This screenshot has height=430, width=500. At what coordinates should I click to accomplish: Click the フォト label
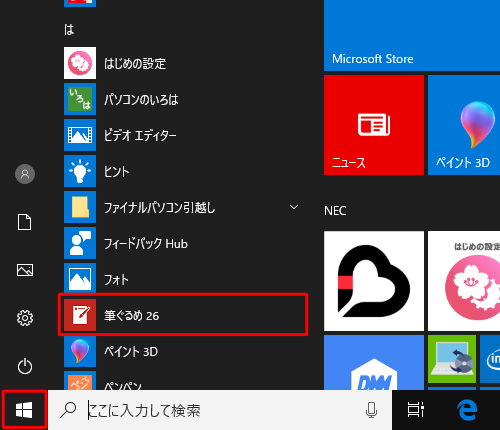pos(116,279)
